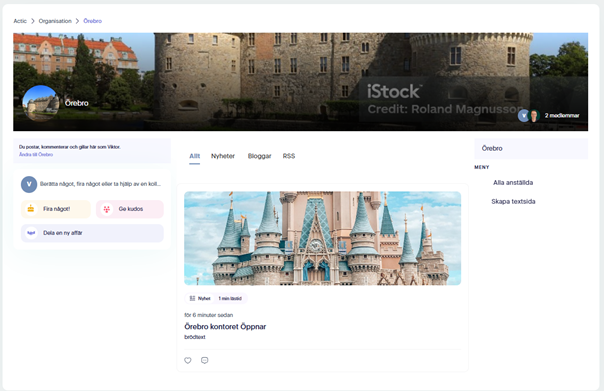Switch to the Nyheter tab
604x391 pixels.
point(223,156)
